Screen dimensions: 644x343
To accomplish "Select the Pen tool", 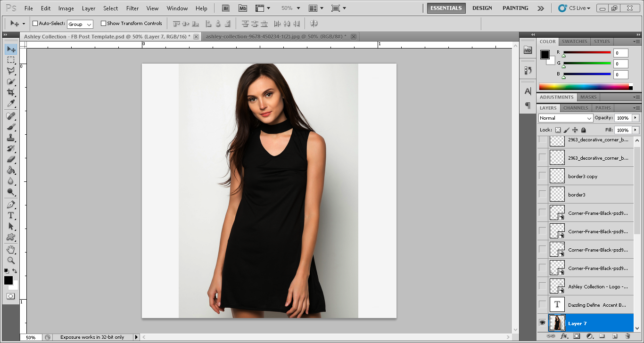I will coord(11,204).
